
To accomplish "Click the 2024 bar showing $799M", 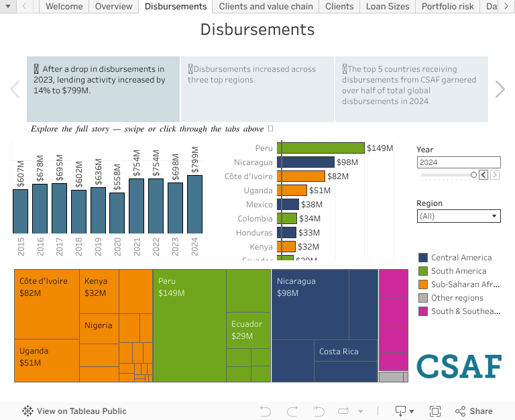I will [x=195, y=204].
